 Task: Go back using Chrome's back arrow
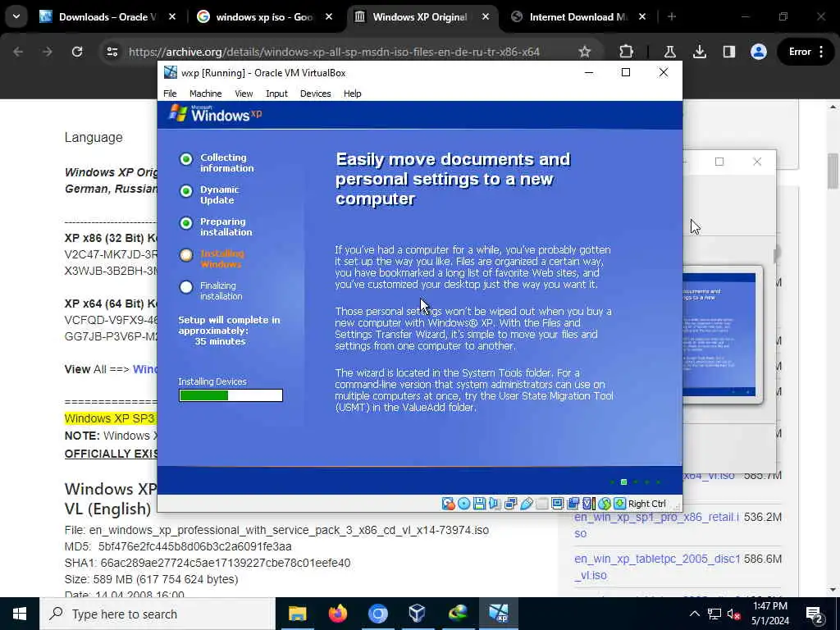pyautogui.click(x=18, y=52)
